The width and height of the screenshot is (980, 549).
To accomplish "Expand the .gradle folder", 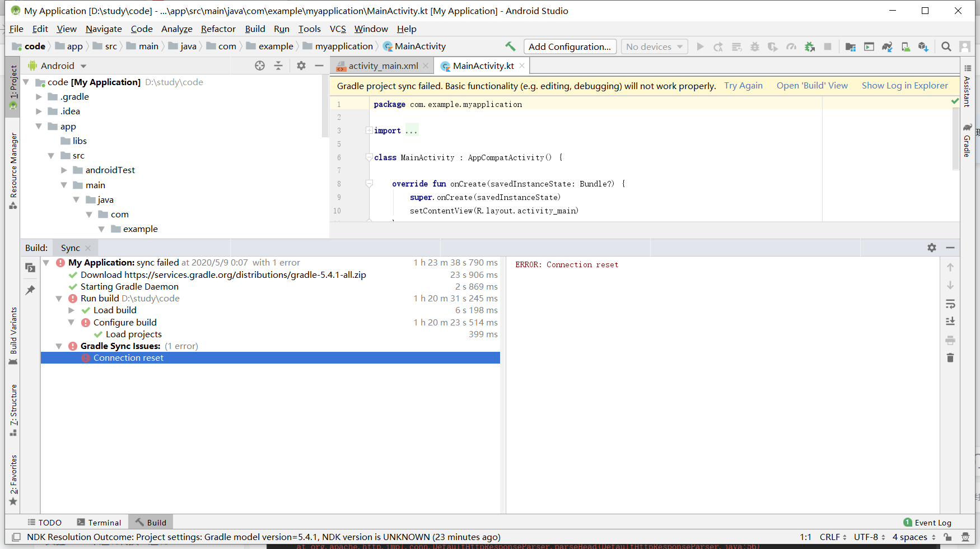I will point(39,96).
